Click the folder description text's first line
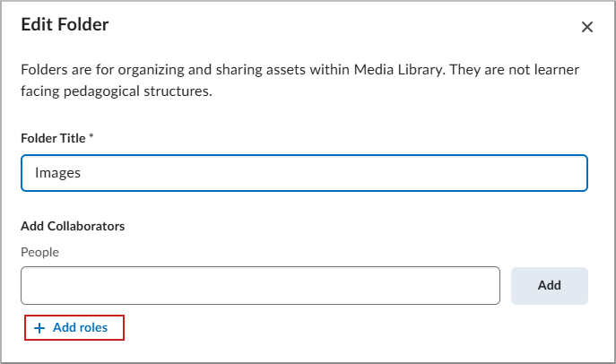This screenshot has height=364, width=616. (300, 70)
